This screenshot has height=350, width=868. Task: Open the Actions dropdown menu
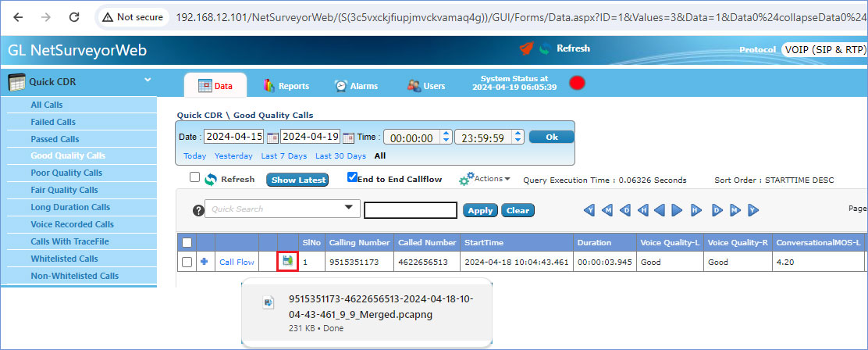[485, 179]
